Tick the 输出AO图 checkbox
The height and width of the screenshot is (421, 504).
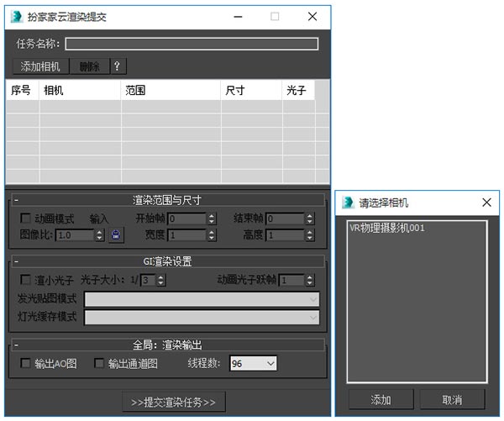click(25, 363)
